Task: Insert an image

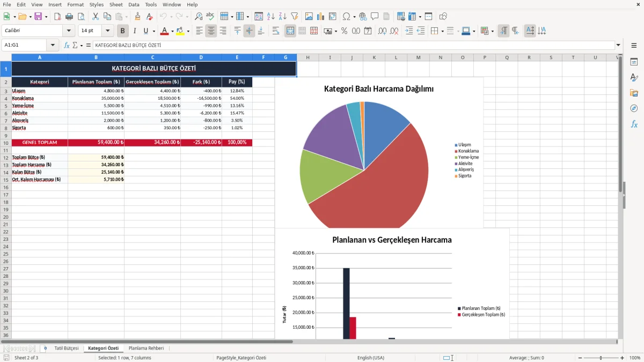Action: [x=309, y=17]
